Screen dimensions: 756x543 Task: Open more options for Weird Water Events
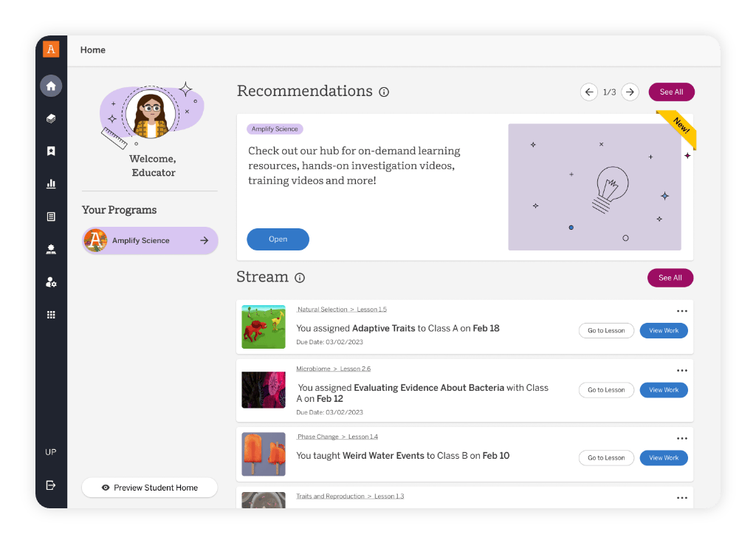(x=681, y=440)
